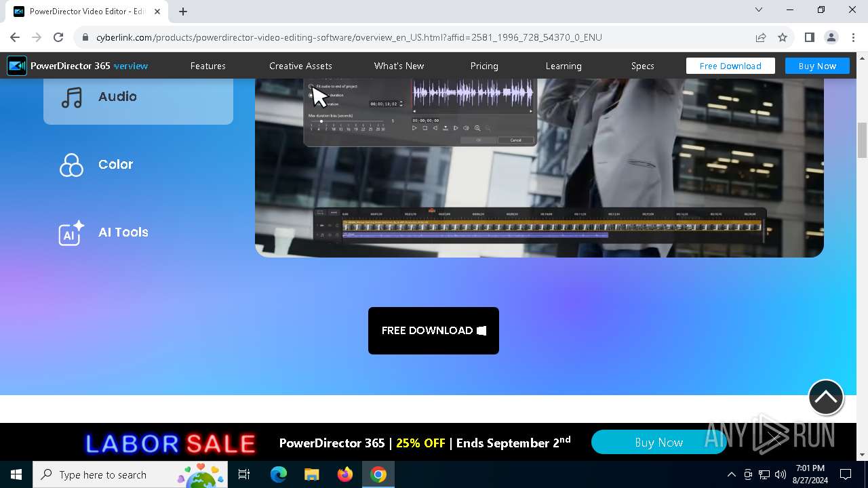
Task: Open a new browser tab
Action: tap(183, 12)
